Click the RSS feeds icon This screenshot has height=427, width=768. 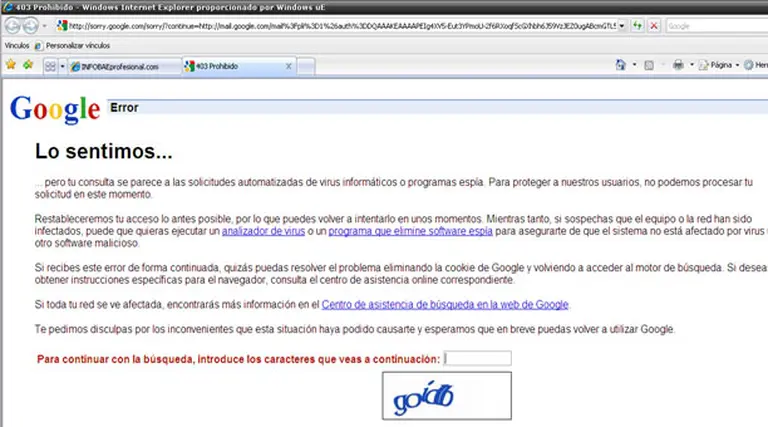coord(649,65)
